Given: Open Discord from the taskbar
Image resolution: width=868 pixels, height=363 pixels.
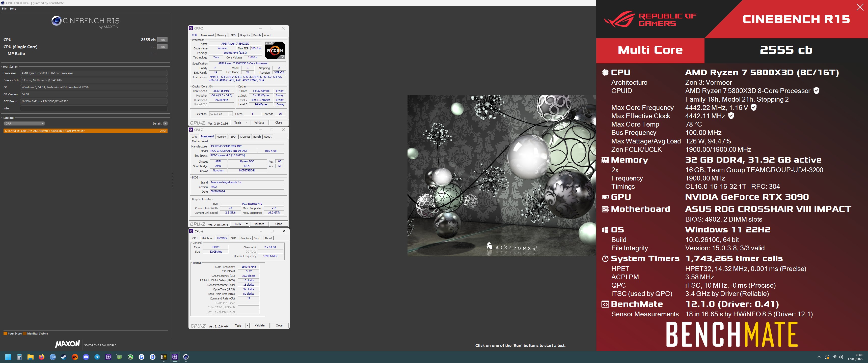Looking at the screenshot, I should 86,357.
